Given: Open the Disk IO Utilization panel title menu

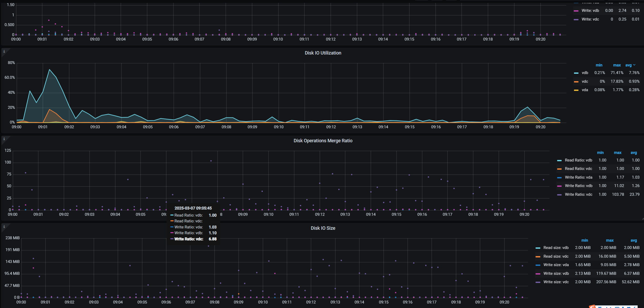Looking at the screenshot, I should pyautogui.click(x=323, y=53).
